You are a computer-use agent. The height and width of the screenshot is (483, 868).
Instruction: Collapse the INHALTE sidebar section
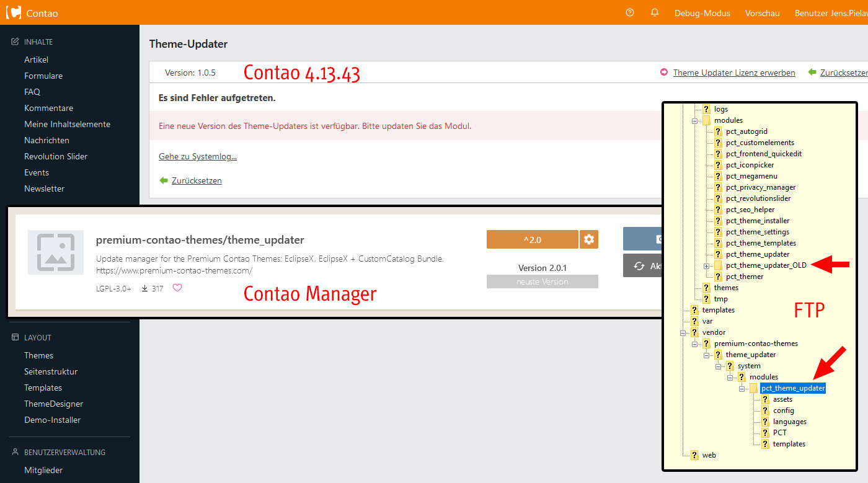coord(38,42)
